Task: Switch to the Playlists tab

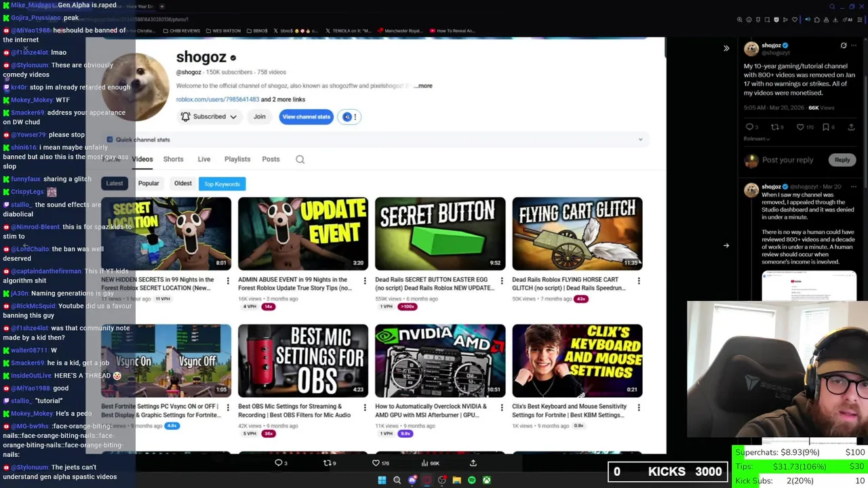Action: pos(237,159)
